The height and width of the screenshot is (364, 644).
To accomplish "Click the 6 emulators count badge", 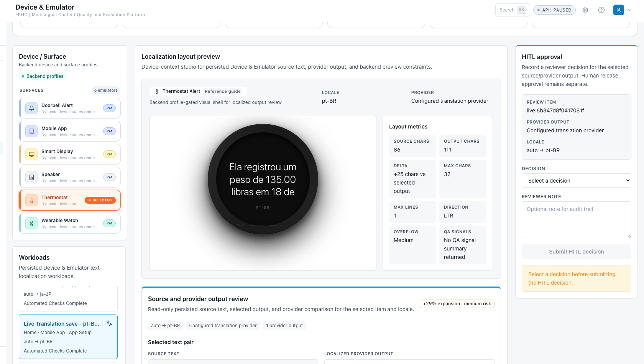I will [x=106, y=91].
